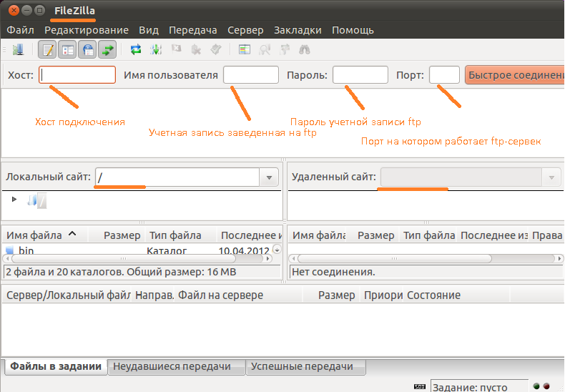Open the Site Manager icon
Image resolution: width=565 pixels, height=392 pixels.
pos(18,50)
